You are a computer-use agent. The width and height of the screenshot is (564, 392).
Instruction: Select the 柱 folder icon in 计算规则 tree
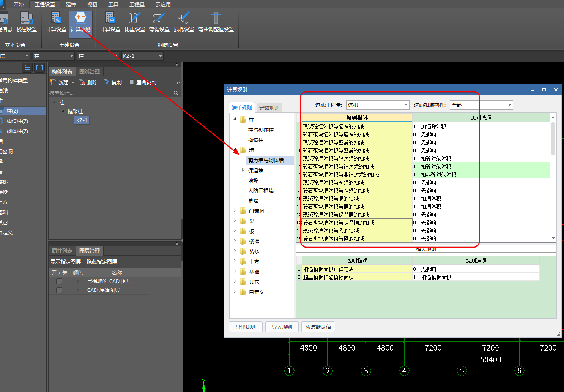pos(243,120)
